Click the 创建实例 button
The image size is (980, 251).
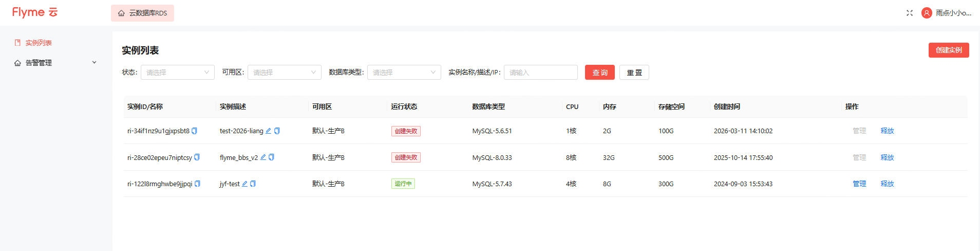(948, 50)
